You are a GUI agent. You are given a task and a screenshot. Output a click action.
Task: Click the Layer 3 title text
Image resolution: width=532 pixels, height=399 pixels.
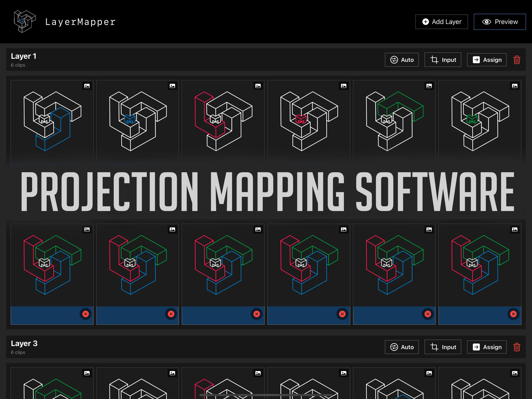24,344
